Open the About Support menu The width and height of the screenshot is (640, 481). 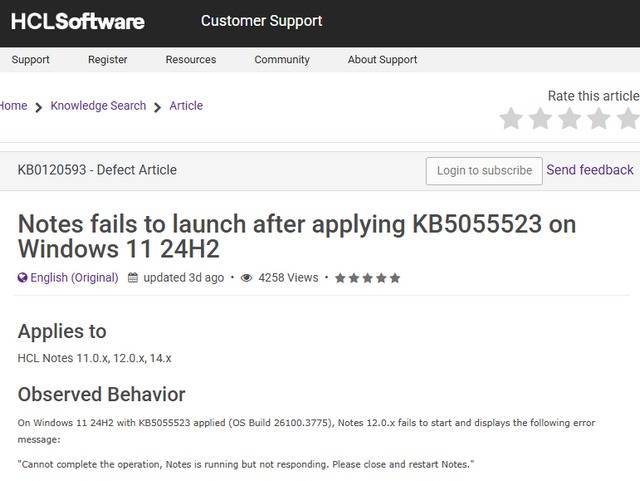click(x=382, y=60)
